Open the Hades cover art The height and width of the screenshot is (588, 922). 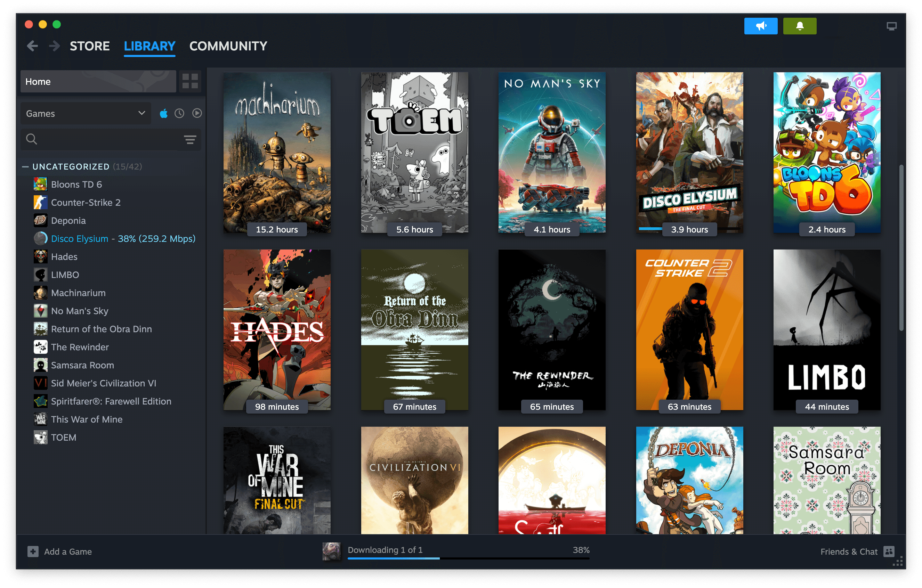coord(277,329)
